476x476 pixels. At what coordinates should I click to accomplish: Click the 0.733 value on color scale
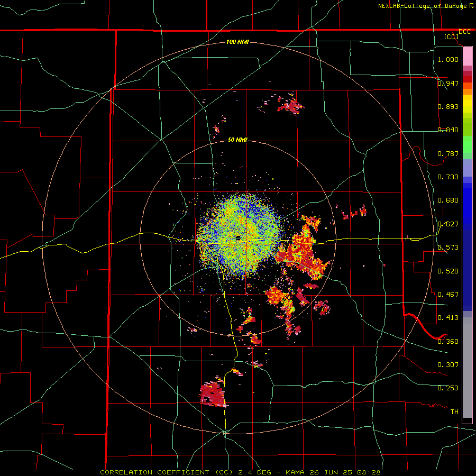click(448, 177)
